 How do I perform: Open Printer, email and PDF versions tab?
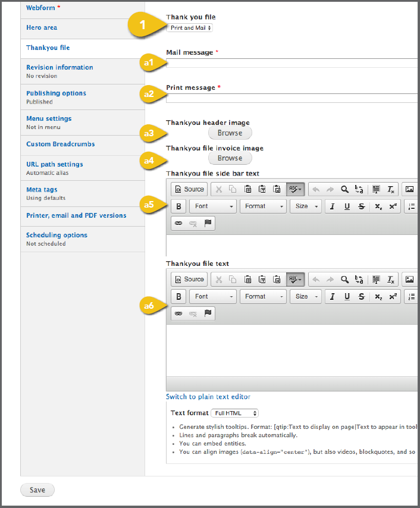coord(83,216)
